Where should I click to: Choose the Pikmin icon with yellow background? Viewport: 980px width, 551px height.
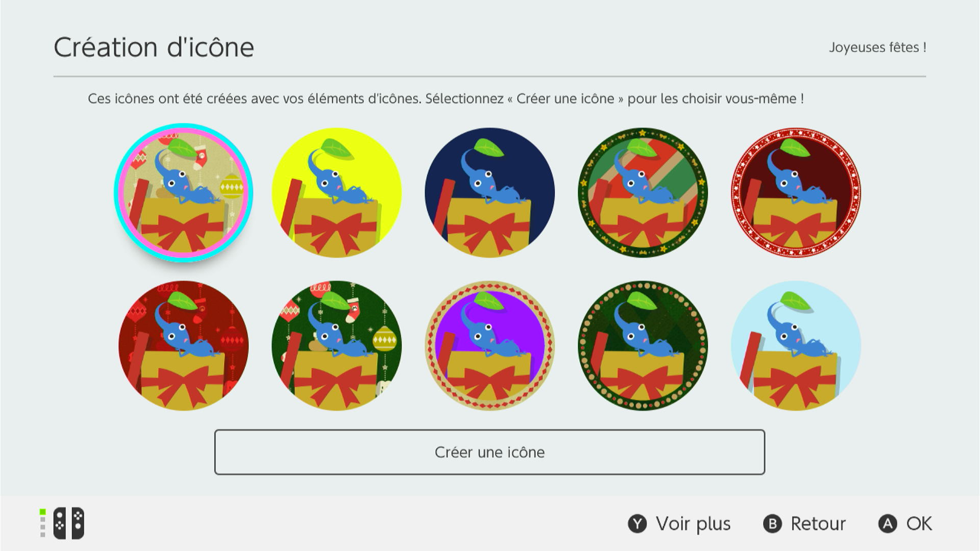pos(336,193)
